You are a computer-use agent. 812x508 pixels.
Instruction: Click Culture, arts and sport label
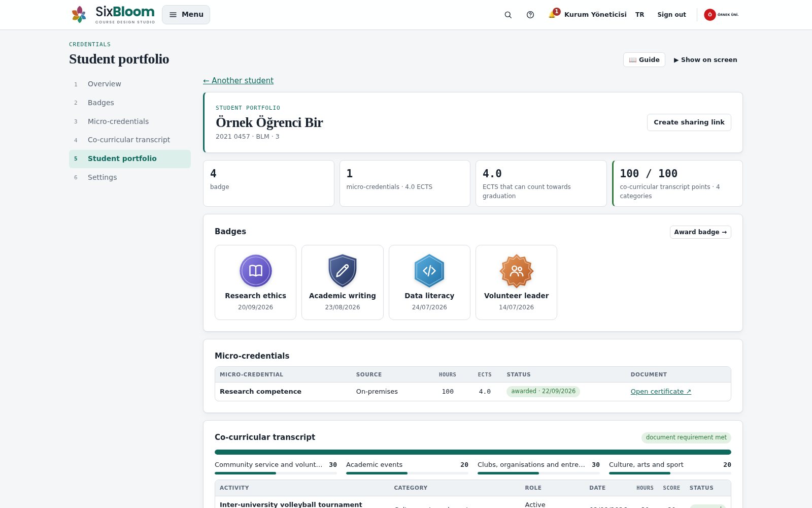646,464
